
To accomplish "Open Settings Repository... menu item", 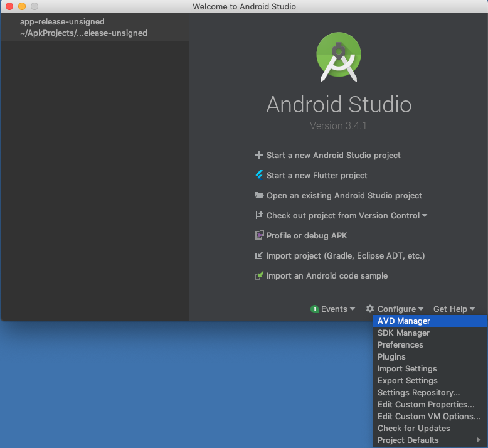I will pos(430,392).
